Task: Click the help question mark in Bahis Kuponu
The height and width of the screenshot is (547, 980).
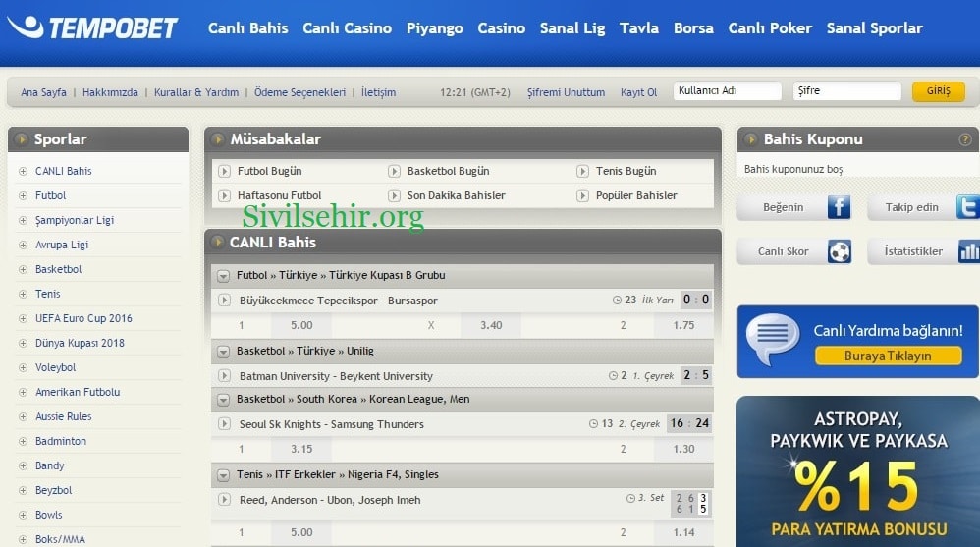Action: pos(965,139)
